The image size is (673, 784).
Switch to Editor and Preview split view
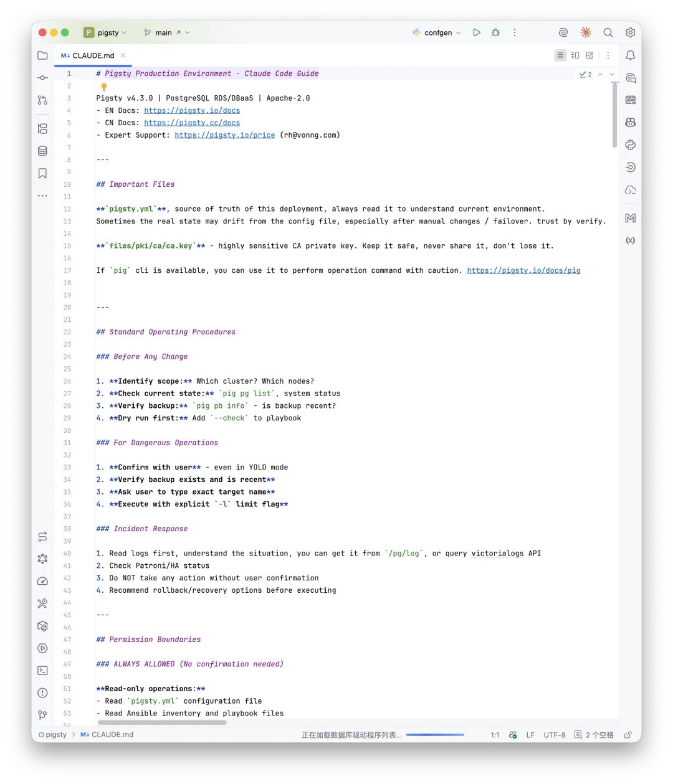point(575,55)
